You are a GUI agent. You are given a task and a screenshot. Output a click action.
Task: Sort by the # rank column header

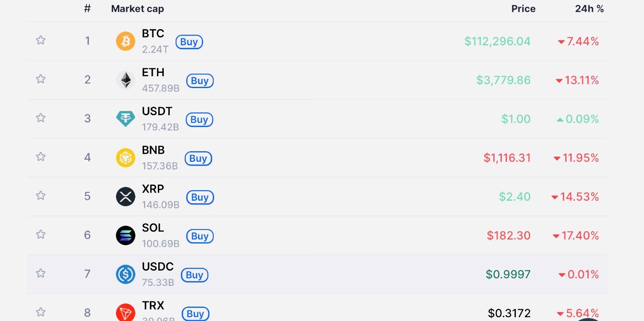pos(87,9)
